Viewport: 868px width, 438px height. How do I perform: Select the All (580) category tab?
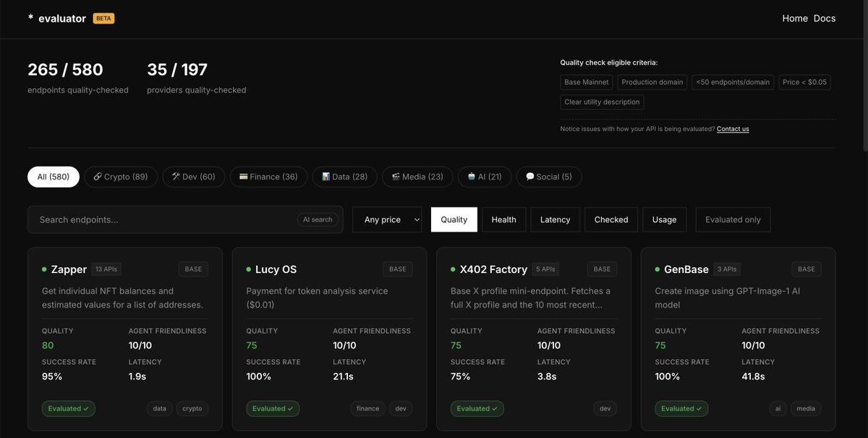click(x=54, y=177)
